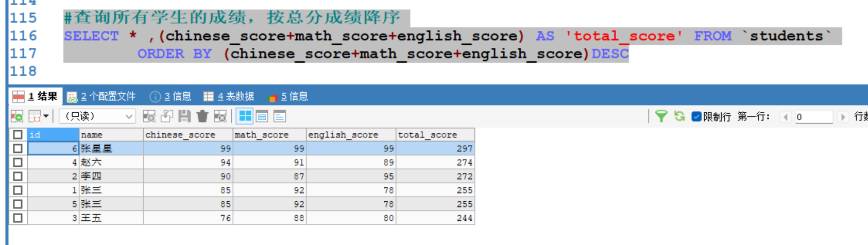Click the export result set icon
This screenshot has width=868, height=245.
17,116
